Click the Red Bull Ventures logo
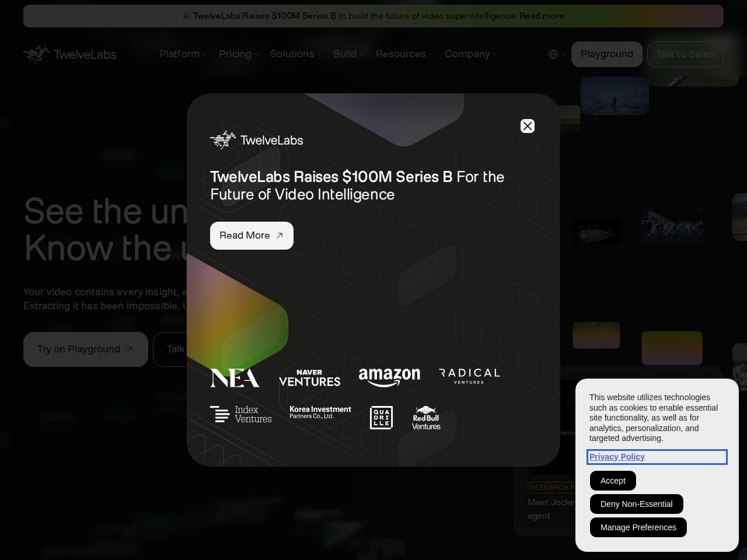The width and height of the screenshot is (747, 560). pos(426,418)
